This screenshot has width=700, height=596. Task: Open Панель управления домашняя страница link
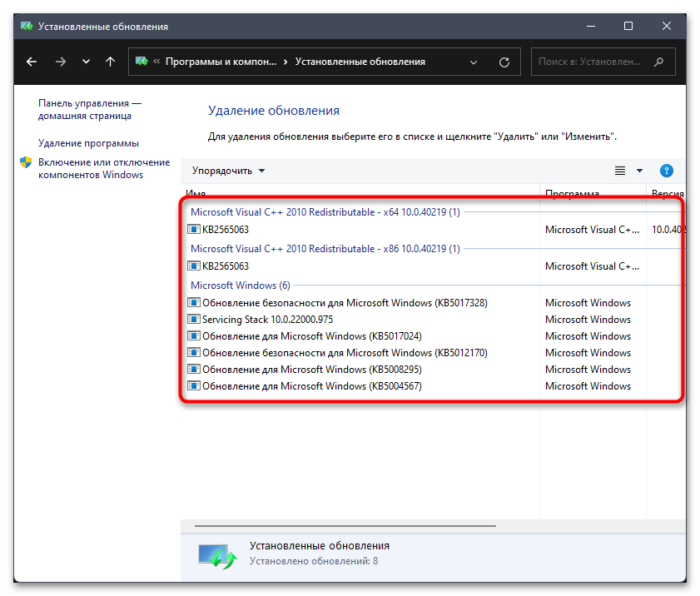90,109
